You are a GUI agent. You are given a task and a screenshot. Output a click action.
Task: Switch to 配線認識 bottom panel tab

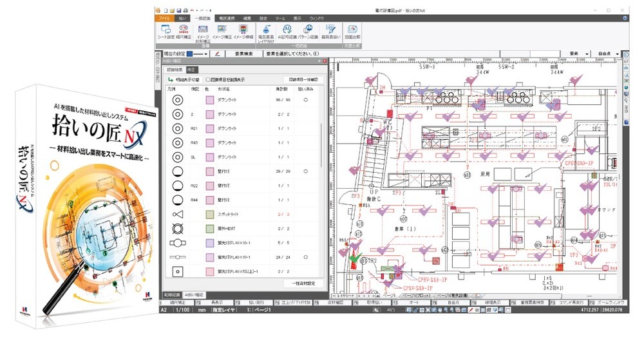point(172,295)
